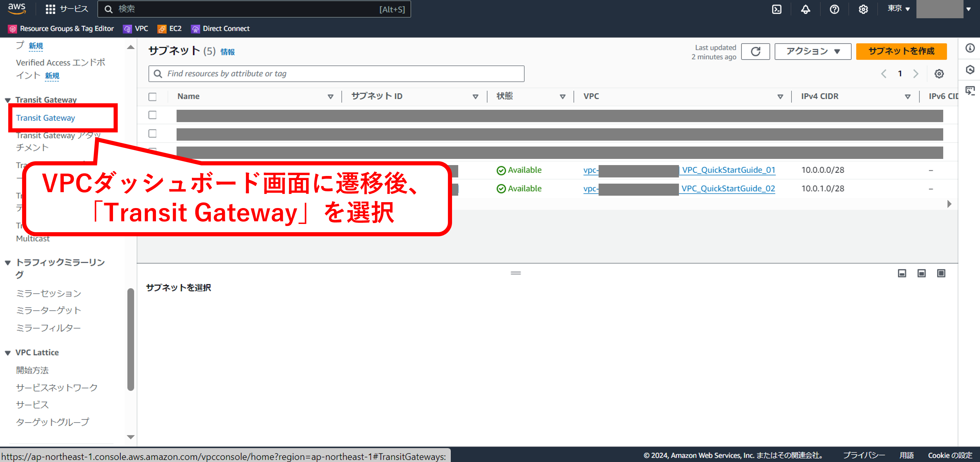Open the services grid menu
The image size is (980, 462).
(x=50, y=9)
